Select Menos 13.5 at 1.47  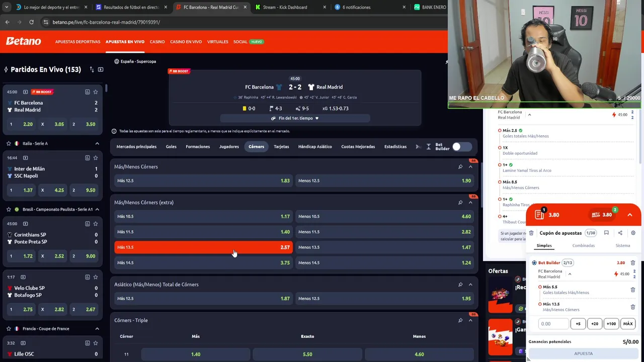coord(384,247)
